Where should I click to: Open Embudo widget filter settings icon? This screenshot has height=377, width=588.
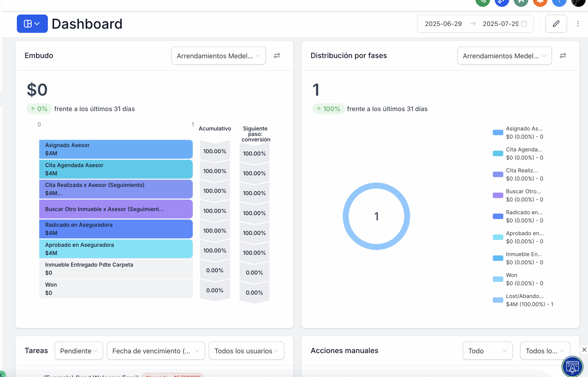coord(277,56)
